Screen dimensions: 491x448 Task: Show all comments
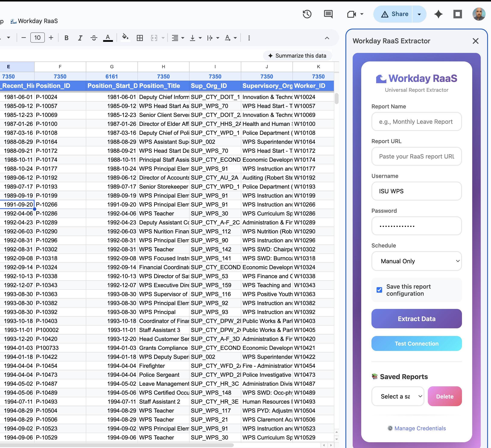coord(328,14)
